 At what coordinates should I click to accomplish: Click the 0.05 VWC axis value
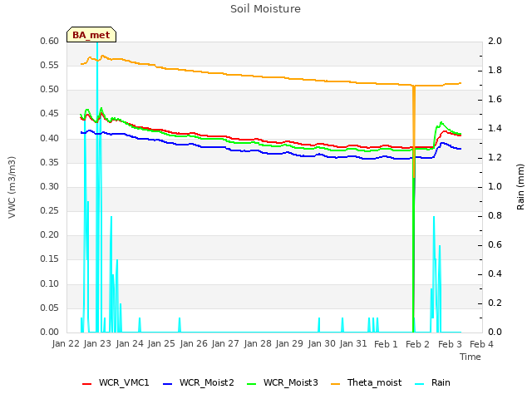50,308
